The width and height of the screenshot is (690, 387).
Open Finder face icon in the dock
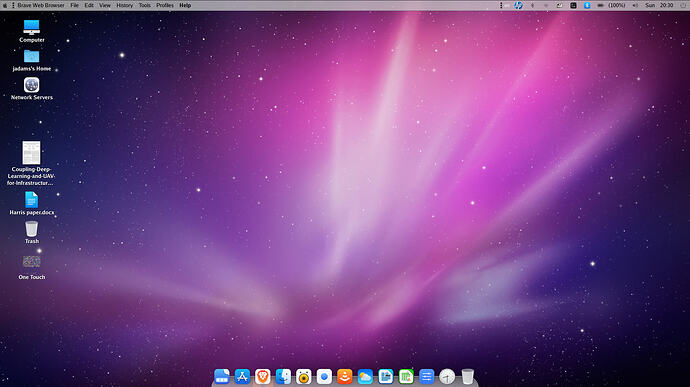coord(283,376)
